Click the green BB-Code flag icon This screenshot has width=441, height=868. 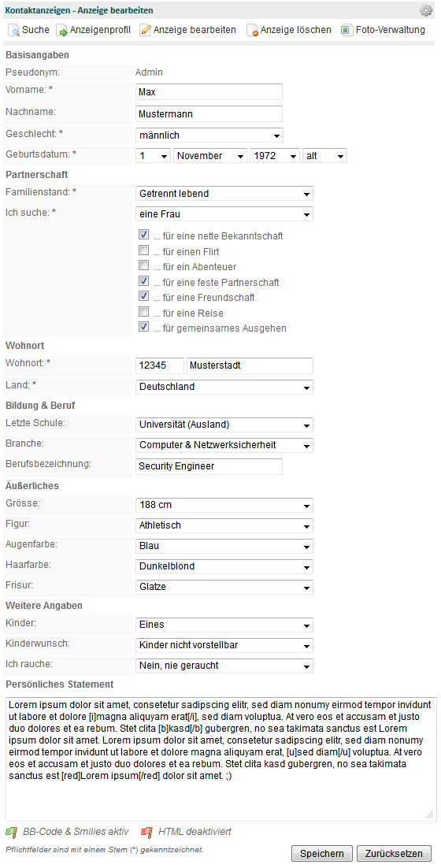point(11,832)
